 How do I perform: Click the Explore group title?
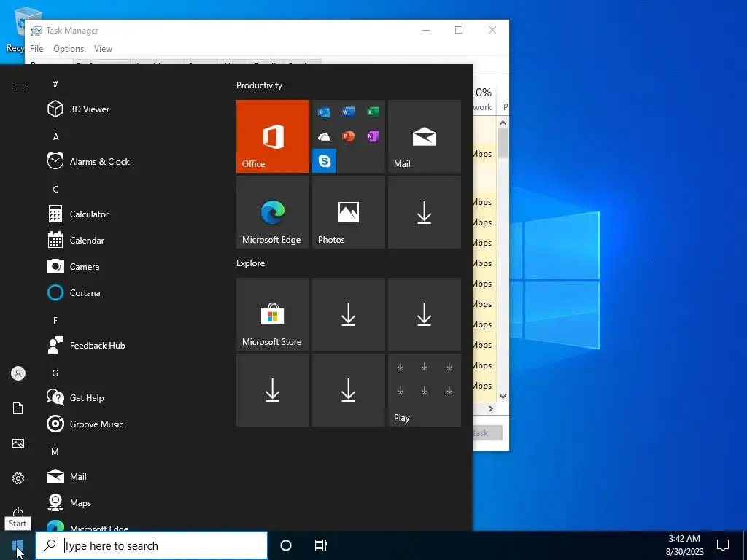pos(251,262)
